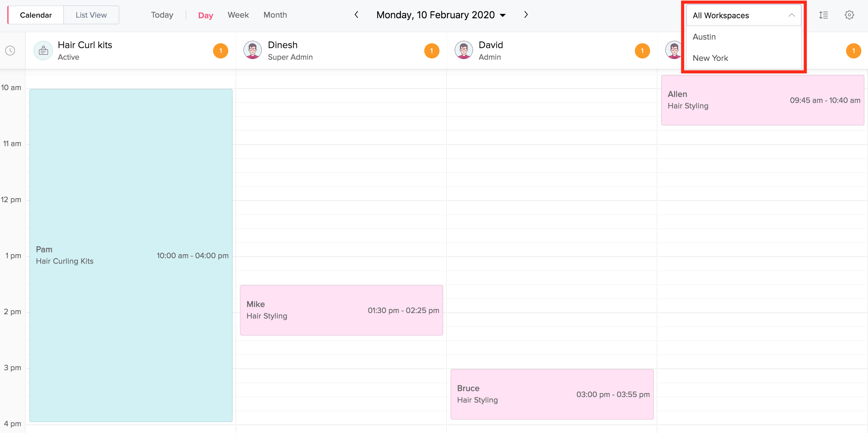
Task: Select New York workspace option
Action: point(710,58)
